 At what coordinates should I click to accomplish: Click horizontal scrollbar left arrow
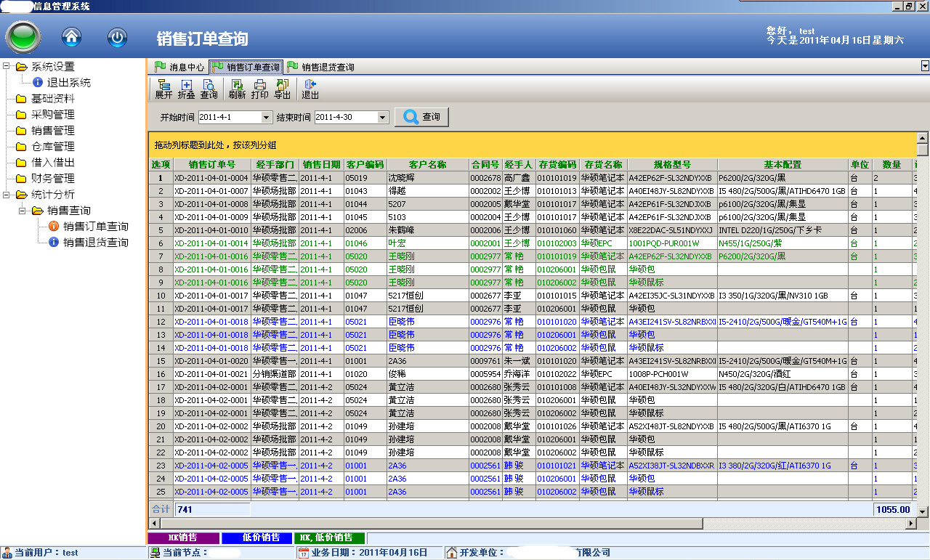(153, 523)
